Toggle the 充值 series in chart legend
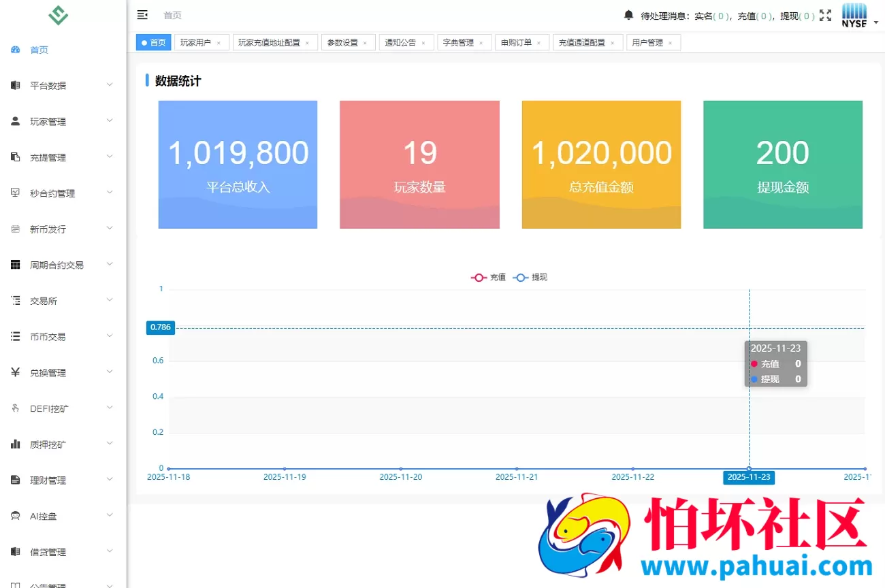 488,277
